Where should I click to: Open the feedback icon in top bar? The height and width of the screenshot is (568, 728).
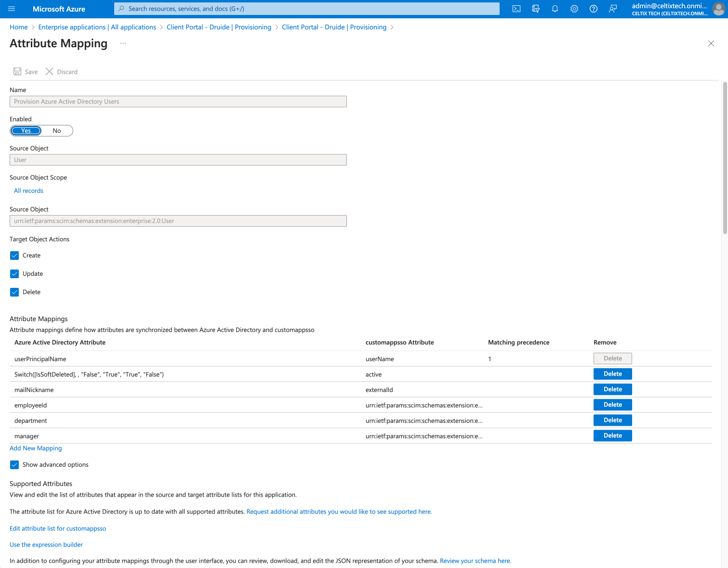pos(613,9)
